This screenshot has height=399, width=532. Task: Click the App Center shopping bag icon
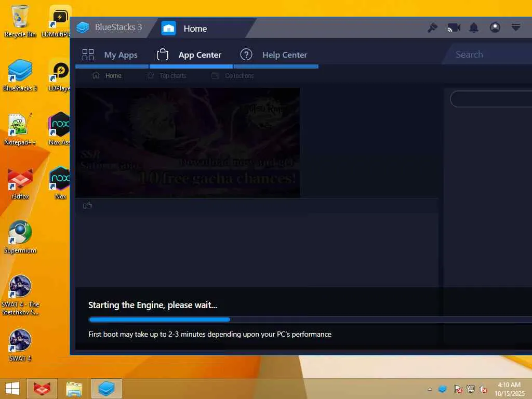tap(163, 55)
